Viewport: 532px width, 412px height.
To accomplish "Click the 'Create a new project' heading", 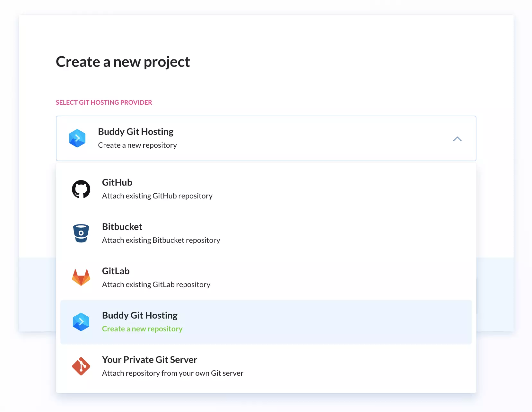I will 123,62.
